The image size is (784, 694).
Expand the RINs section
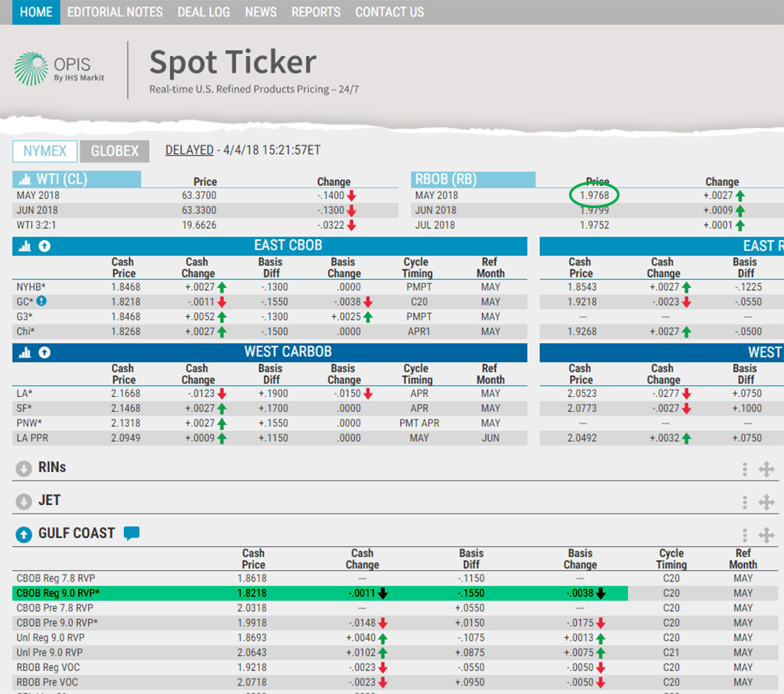point(24,468)
